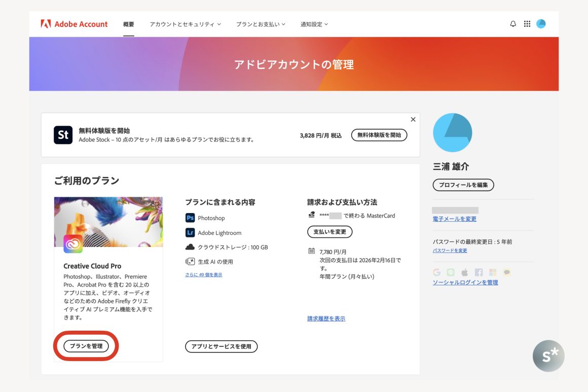Click the Creative Cloud Pro plan thumbnail
Screen dimensions: 588x392
(108, 222)
